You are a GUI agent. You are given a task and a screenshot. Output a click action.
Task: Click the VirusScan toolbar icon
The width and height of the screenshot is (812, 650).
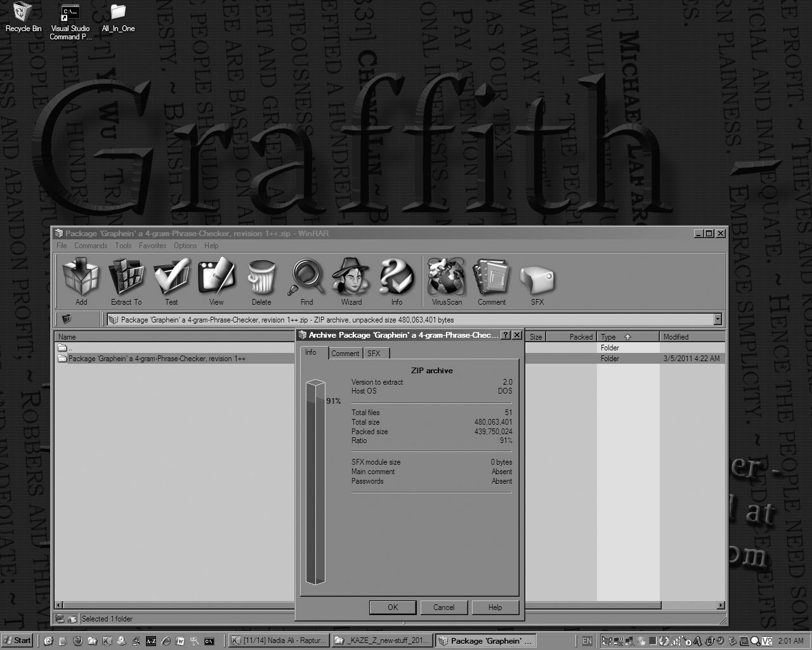point(447,281)
